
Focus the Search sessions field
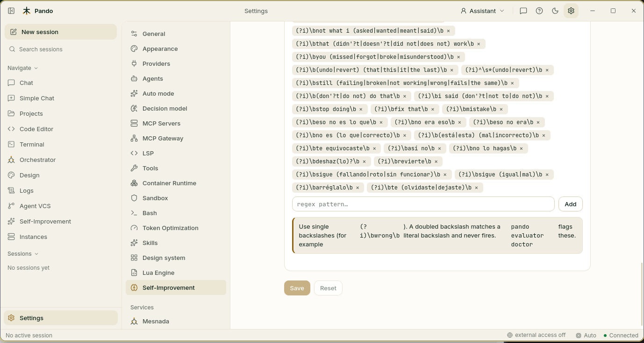(x=61, y=49)
